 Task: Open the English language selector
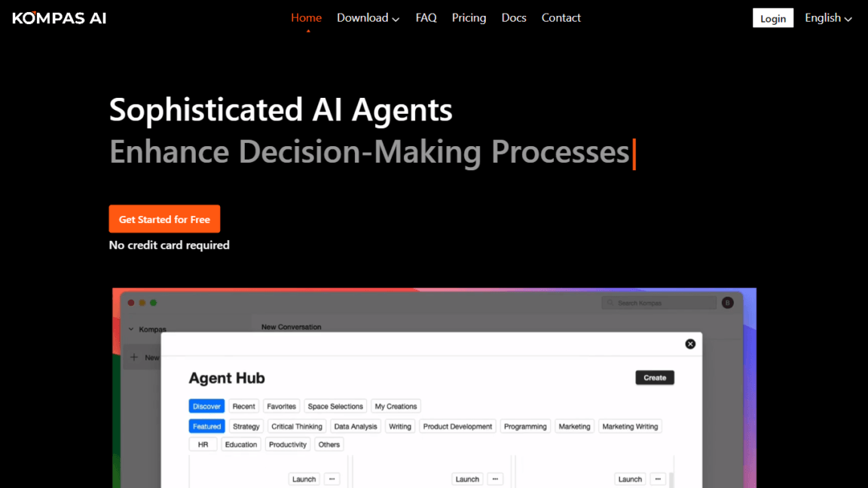click(x=827, y=18)
